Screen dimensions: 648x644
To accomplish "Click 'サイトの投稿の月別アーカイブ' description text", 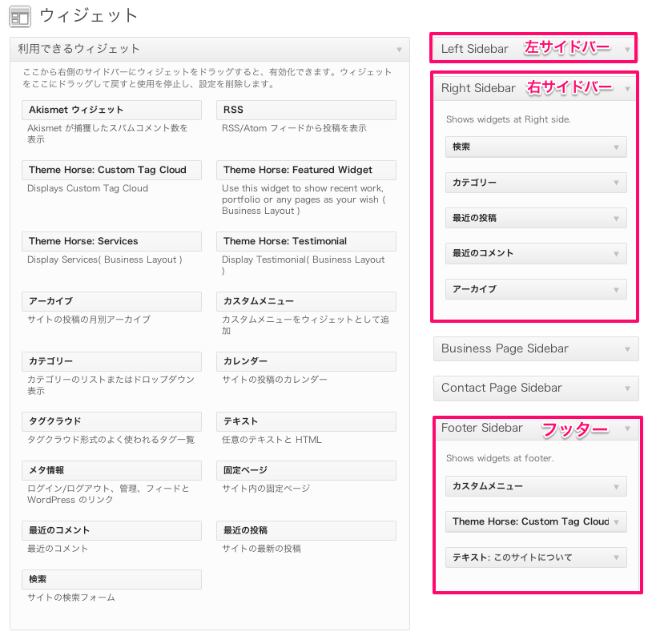I will pyautogui.click(x=89, y=320).
